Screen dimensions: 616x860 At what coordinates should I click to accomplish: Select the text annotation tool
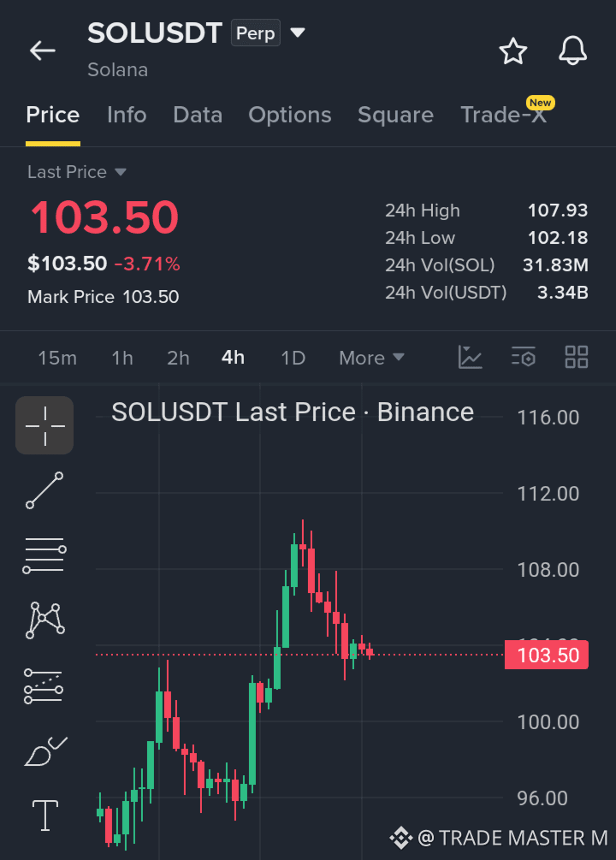(45, 815)
